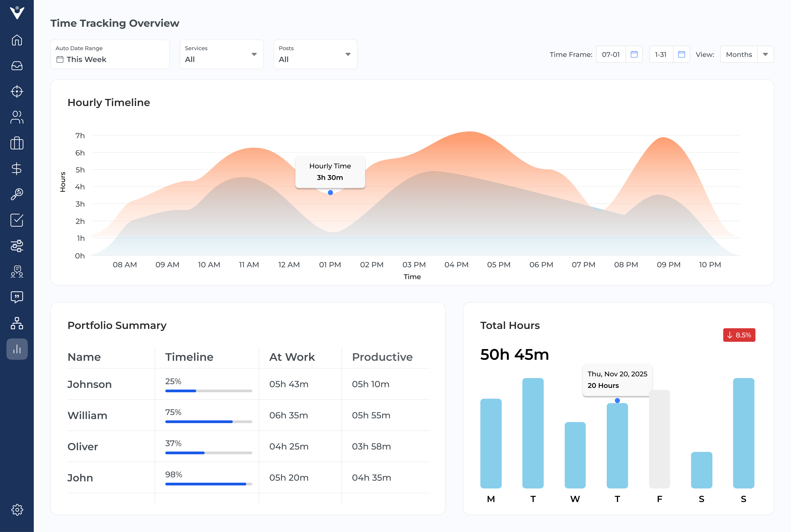Select the bar chart reports icon

point(17,349)
